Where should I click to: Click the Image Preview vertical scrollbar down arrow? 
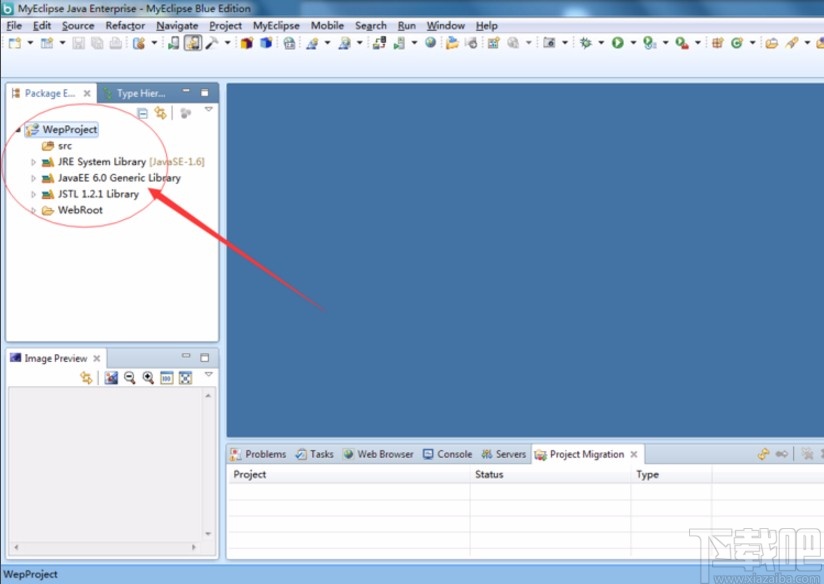tap(208, 534)
